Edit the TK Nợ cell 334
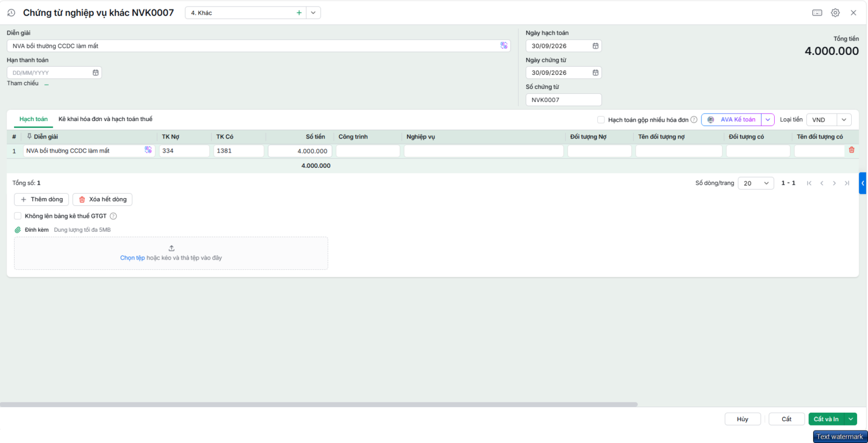 click(184, 151)
